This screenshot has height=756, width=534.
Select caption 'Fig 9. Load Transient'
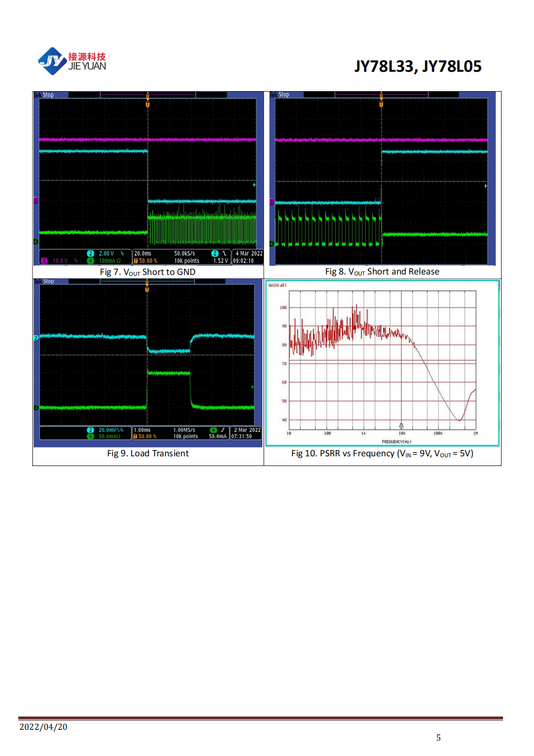(148, 453)
